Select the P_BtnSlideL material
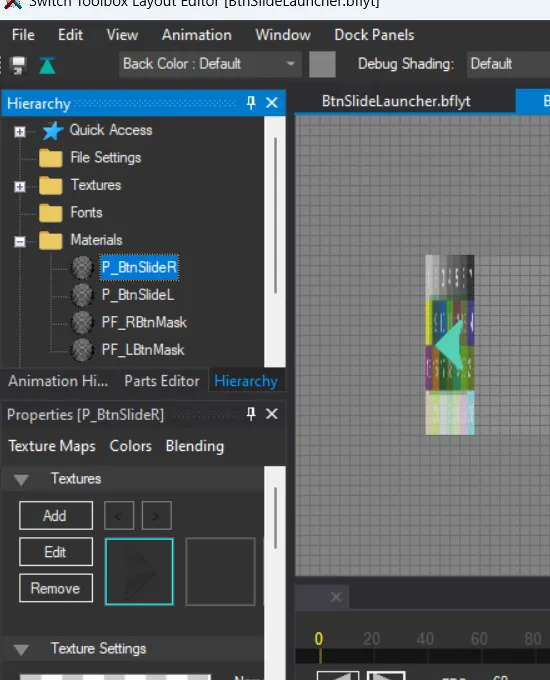Image resolution: width=550 pixels, height=680 pixels. (x=138, y=295)
